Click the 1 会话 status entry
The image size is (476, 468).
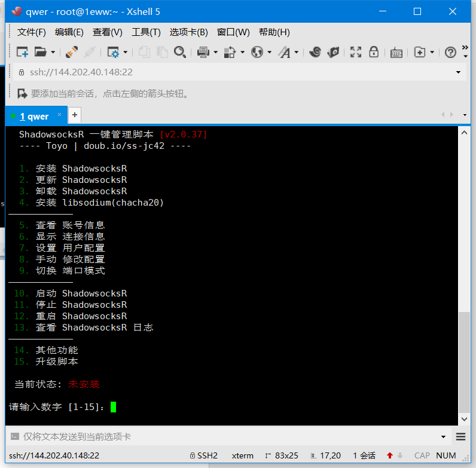click(x=364, y=455)
